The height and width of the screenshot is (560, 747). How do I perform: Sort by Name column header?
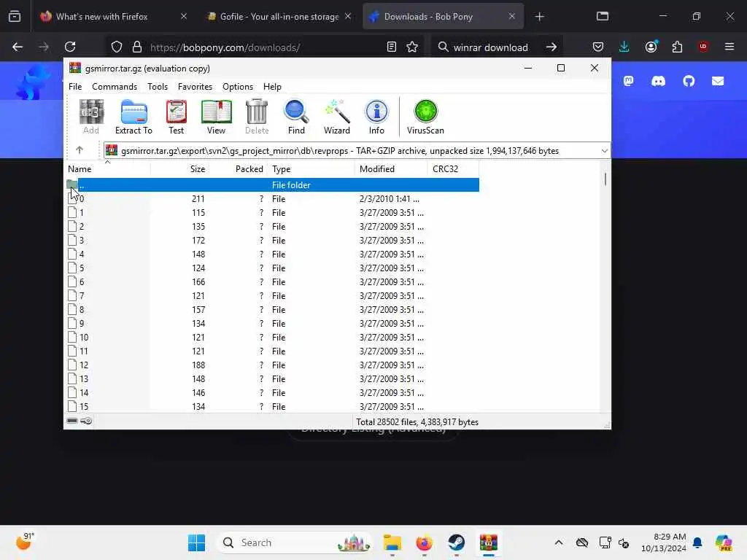pos(107,169)
